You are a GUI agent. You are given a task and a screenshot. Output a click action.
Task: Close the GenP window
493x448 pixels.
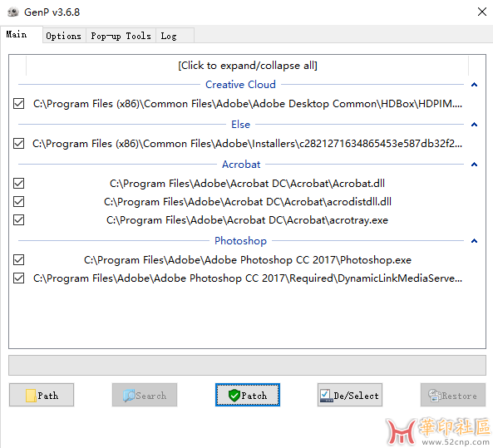coord(481,12)
